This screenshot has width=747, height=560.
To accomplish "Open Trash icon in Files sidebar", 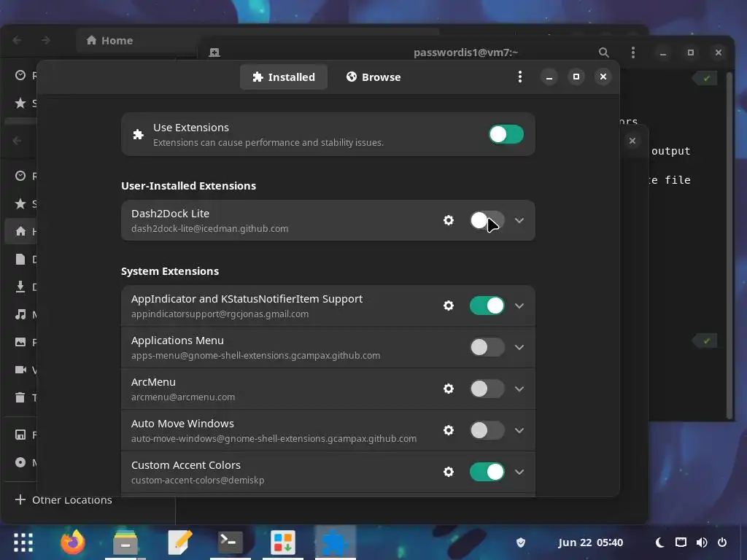I will click(20, 397).
